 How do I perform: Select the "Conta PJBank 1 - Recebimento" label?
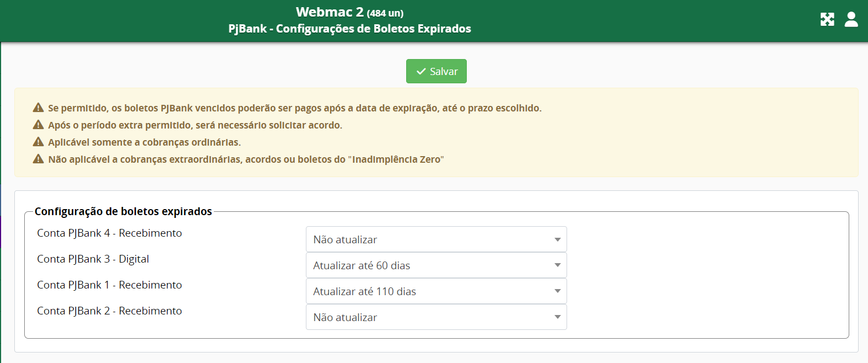109,285
